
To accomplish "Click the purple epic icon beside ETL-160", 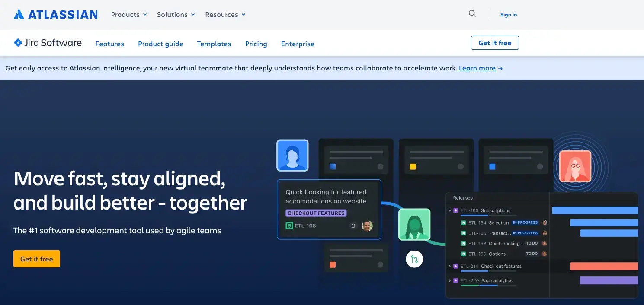I will pos(456,210).
